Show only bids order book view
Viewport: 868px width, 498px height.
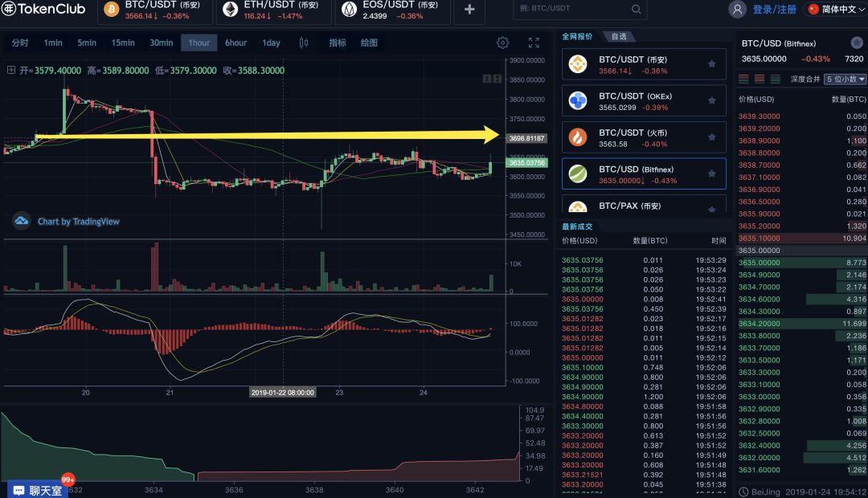coord(776,80)
